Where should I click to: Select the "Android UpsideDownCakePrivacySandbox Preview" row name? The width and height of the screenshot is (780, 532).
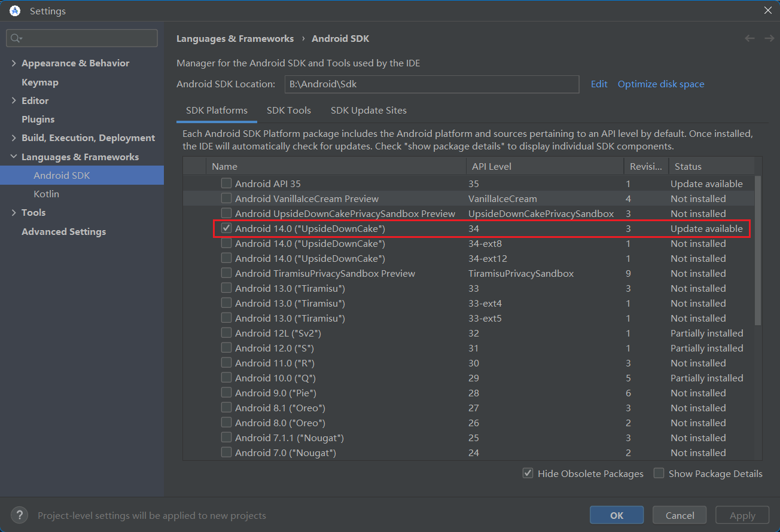[345, 213]
